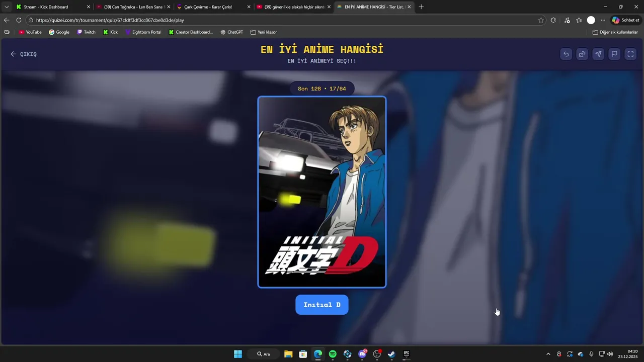Open the YouTube bookmark

(x=30, y=32)
